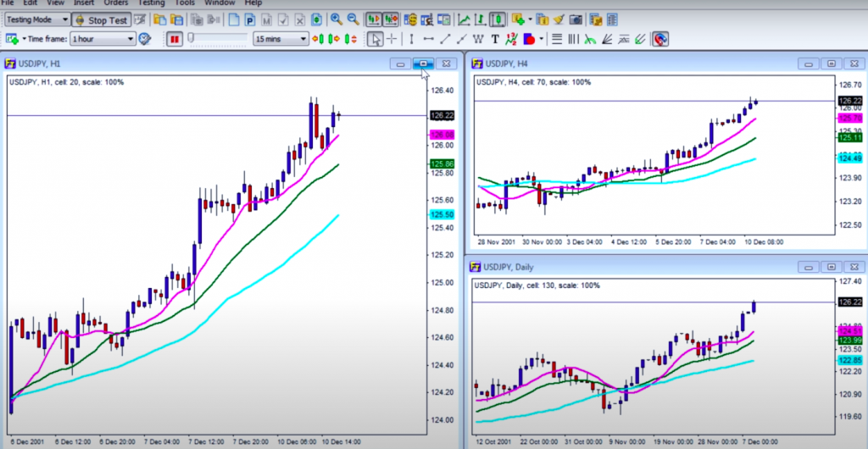Screen dimensions: 868x449
Task: Open the Insert menu
Action: [84, 3]
